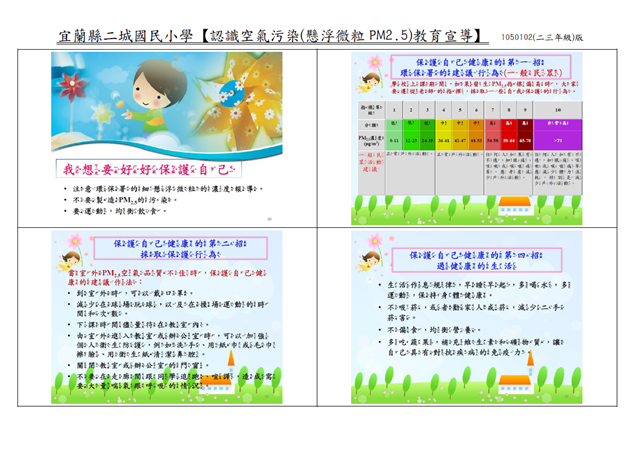640x453 pixels.
Task: Click the 24-35 concentration cell
Action: (x=427, y=140)
